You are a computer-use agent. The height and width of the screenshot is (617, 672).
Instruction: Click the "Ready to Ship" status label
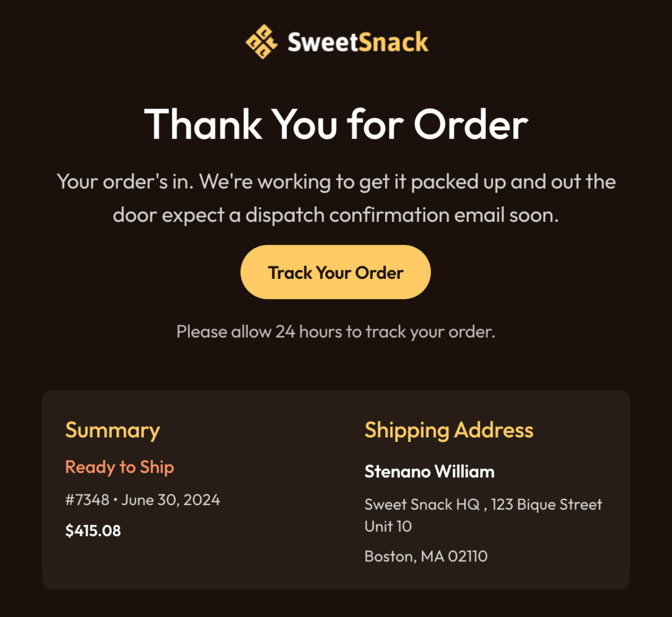[x=119, y=467]
